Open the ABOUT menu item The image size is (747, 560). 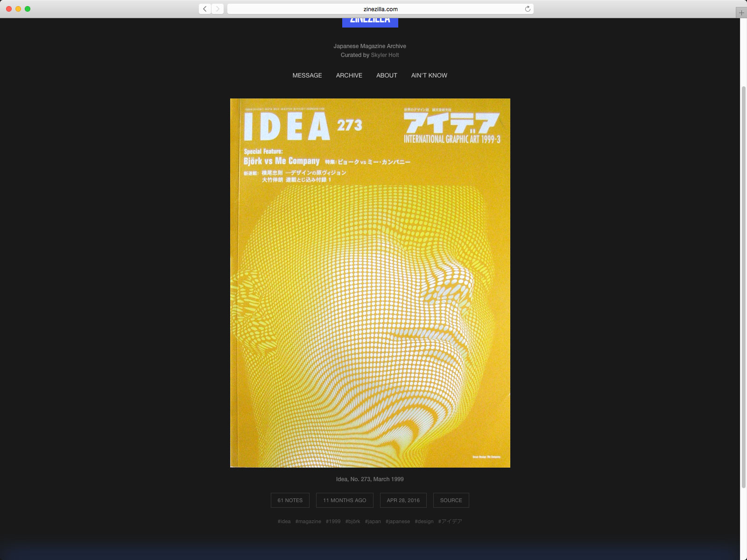(387, 76)
